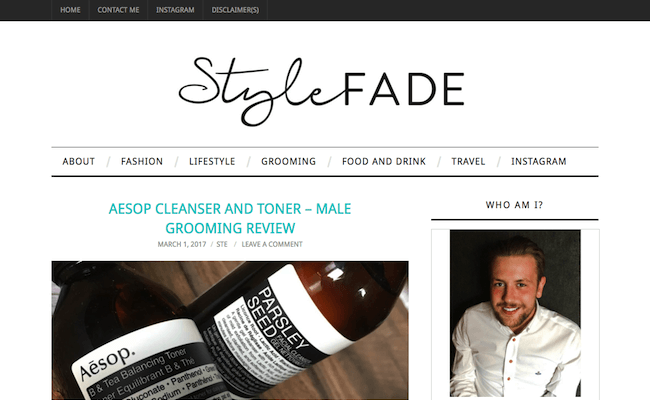Open the About category
This screenshot has width=650, height=400.
pos(79,161)
